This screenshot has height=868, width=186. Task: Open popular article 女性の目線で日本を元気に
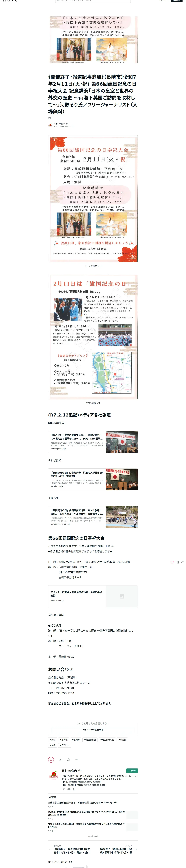point(86,825)
